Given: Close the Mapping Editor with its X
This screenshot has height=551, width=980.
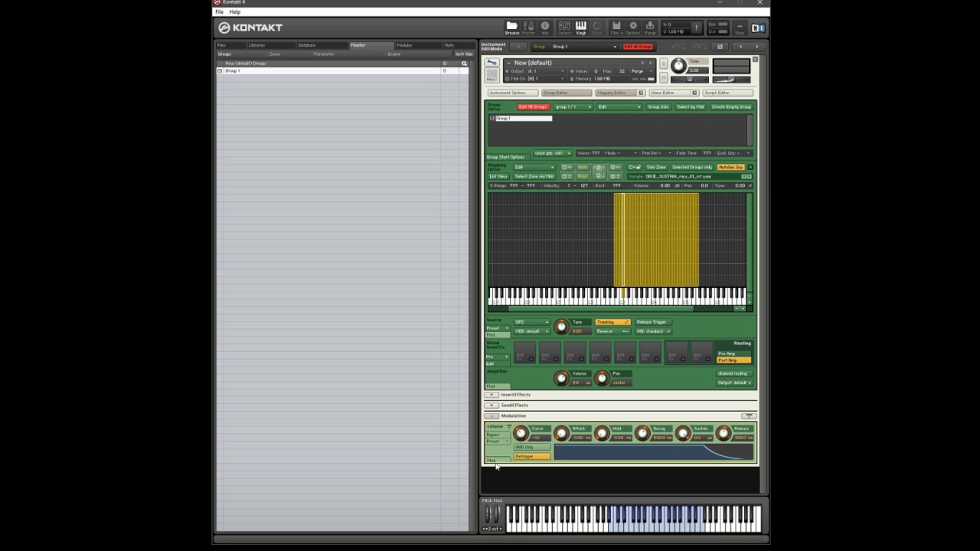Looking at the screenshot, I should (750, 167).
